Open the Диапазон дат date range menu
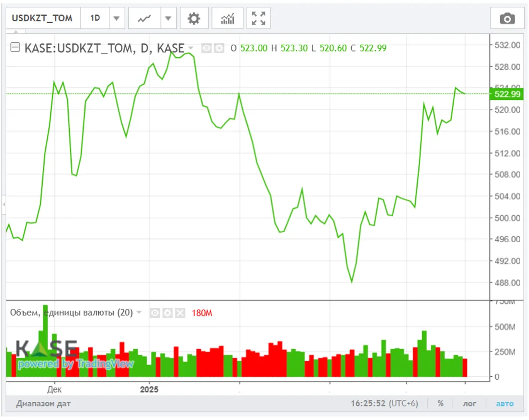 point(43,404)
